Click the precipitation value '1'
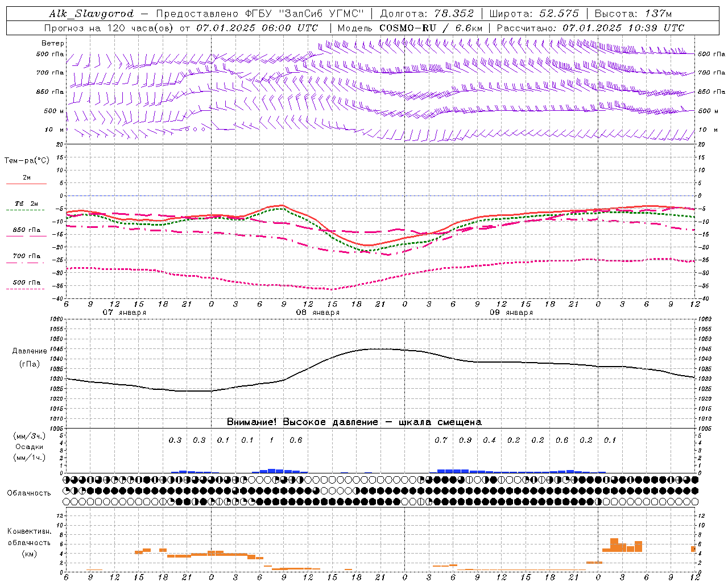 point(271,440)
